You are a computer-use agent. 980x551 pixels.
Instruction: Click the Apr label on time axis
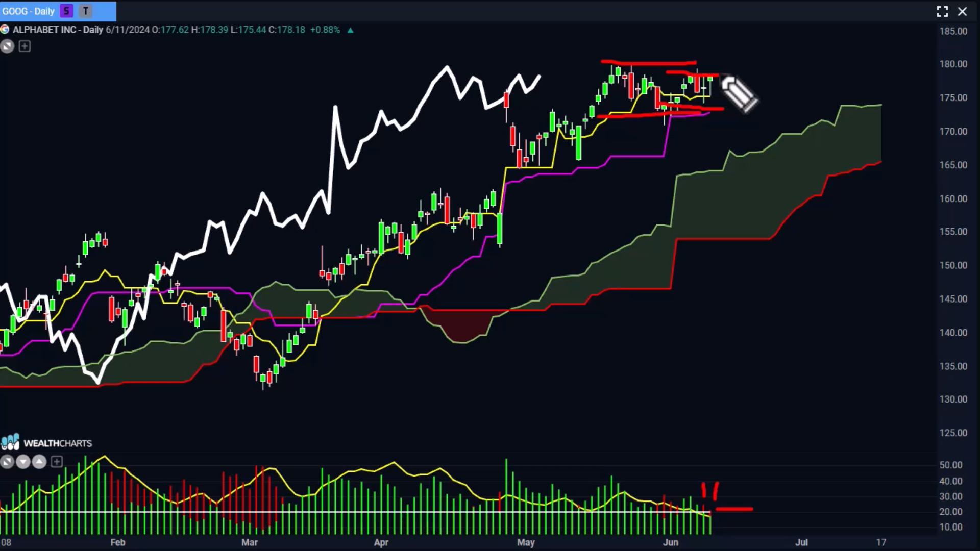tap(381, 542)
